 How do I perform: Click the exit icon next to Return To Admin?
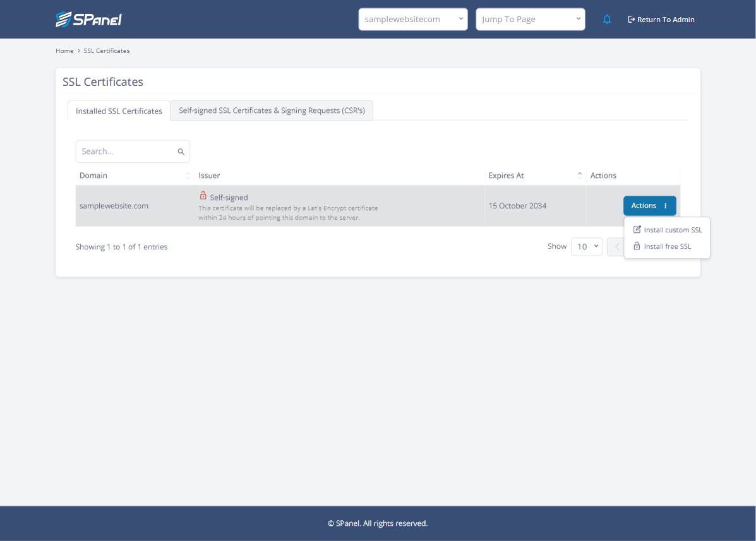pos(630,19)
